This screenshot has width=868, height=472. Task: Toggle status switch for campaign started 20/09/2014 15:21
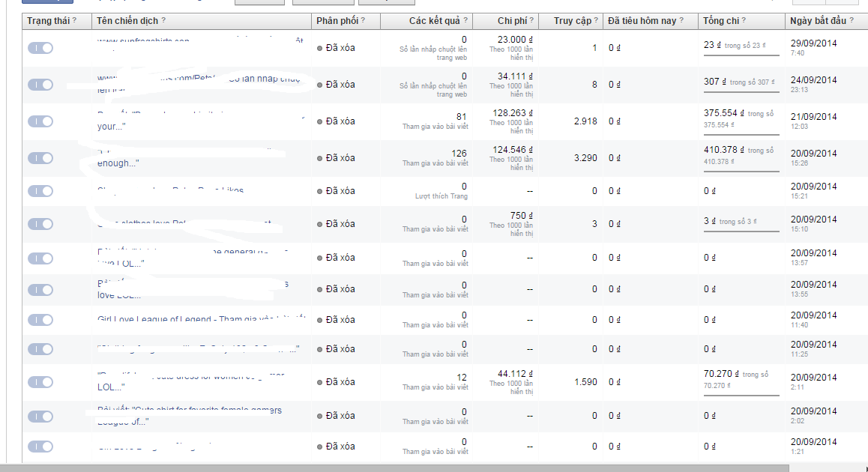click(40, 191)
